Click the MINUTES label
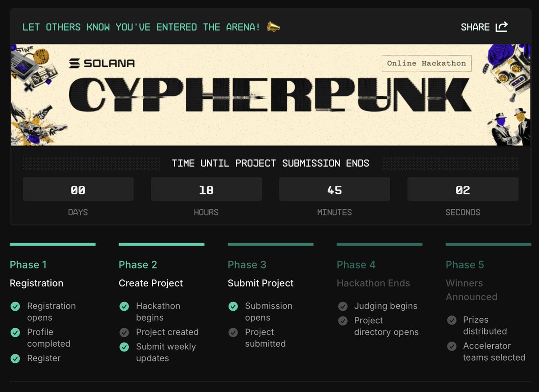The image size is (539, 392). click(335, 212)
